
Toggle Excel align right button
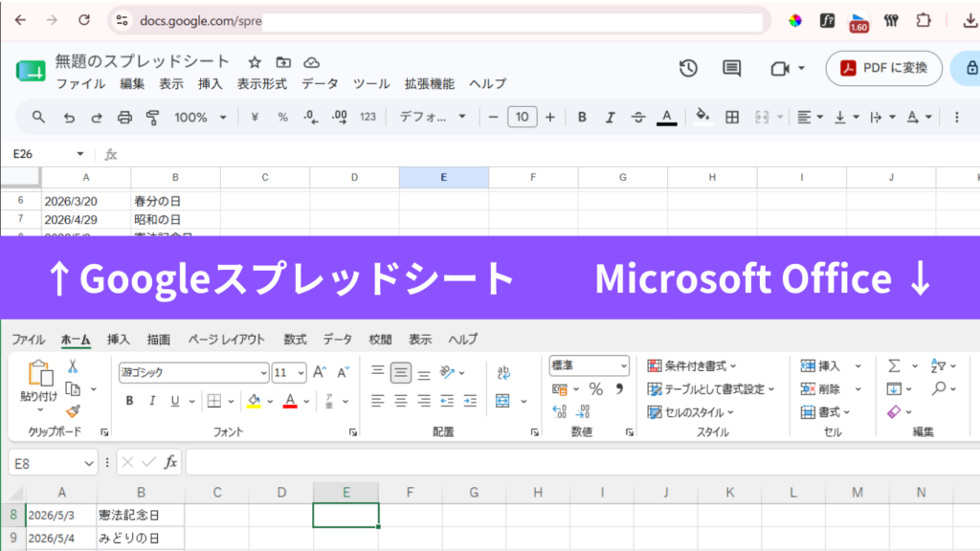tap(424, 401)
